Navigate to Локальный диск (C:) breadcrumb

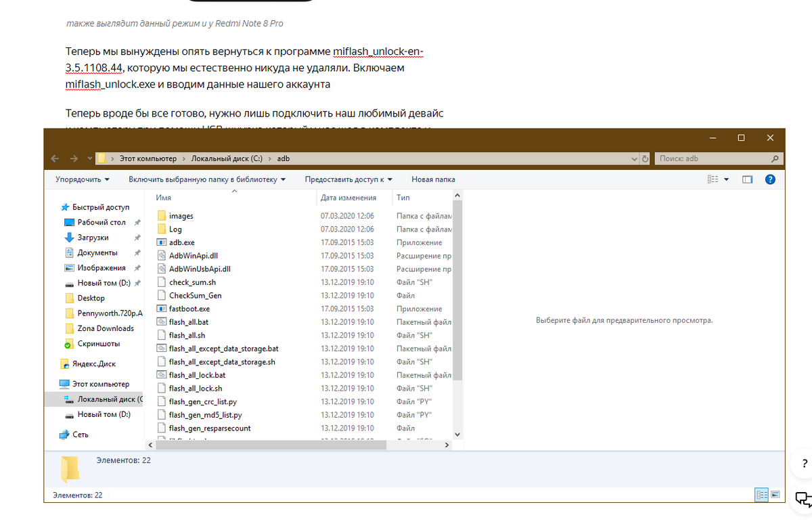click(x=226, y=158)
